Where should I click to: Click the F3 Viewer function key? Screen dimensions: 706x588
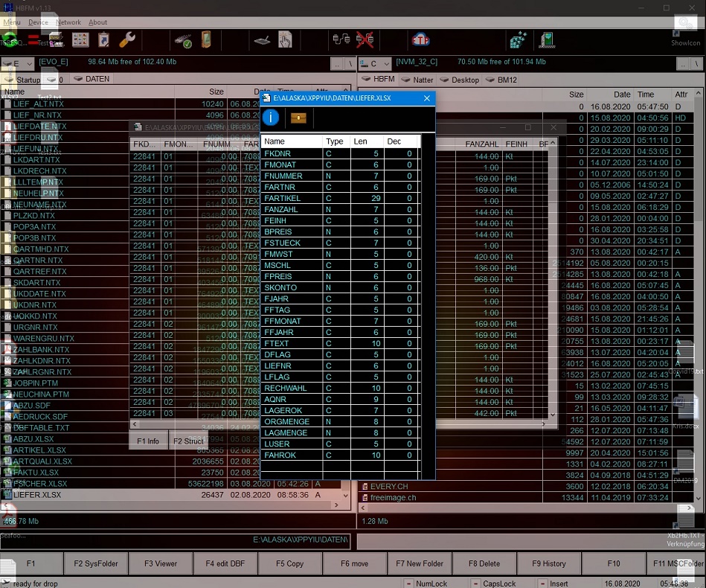pos(160,563)
